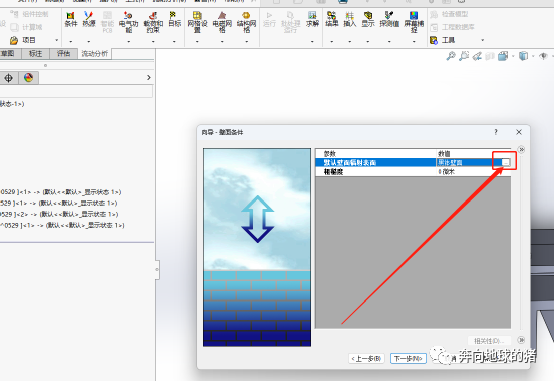The image size is (554, 381).
Task: Click the 载荷和约束 ribbon icon
Action: click(153, 22)
